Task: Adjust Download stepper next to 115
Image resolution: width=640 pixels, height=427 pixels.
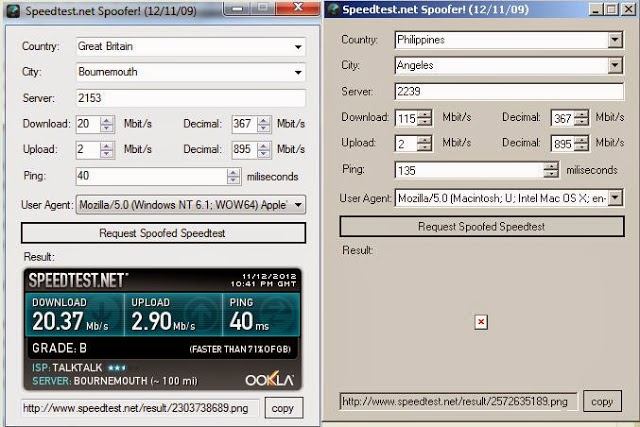Action: pyautogui.click(x=425, y=118)
